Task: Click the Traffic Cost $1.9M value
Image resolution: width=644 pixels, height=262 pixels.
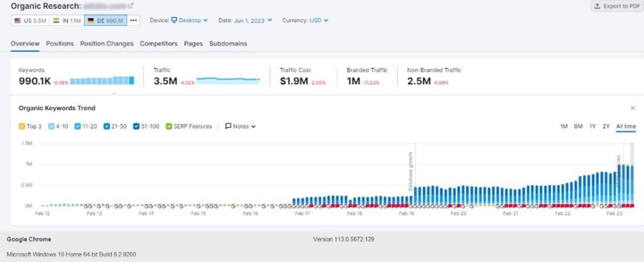Action: click(x=294, y=81)
